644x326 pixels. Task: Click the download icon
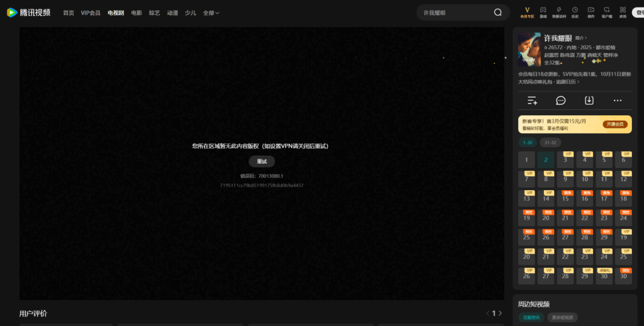pos(589,101)
